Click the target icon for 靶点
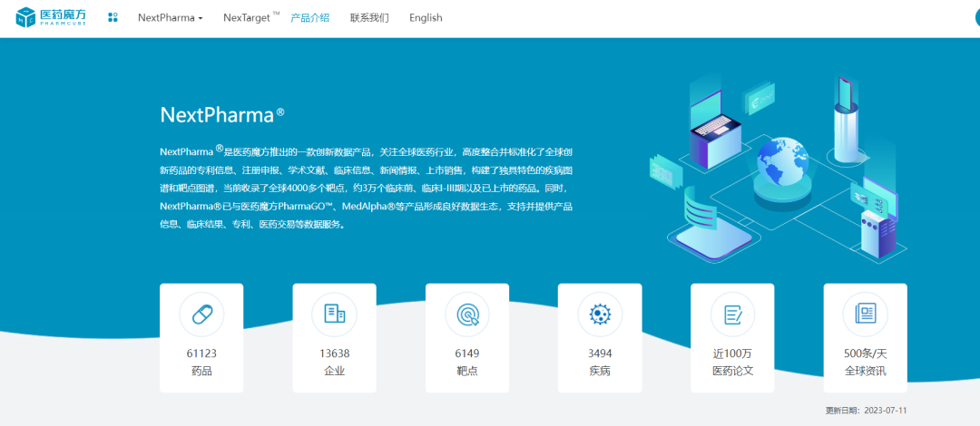980x426 pixels. [x=467, y=315]
